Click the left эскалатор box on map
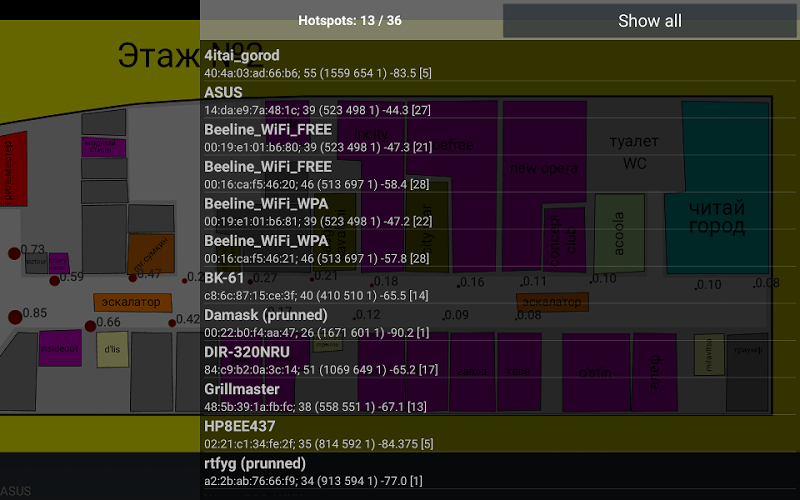The height and width of the screenshot is (500, 800). pyautogui.click(x=132, y=302)
